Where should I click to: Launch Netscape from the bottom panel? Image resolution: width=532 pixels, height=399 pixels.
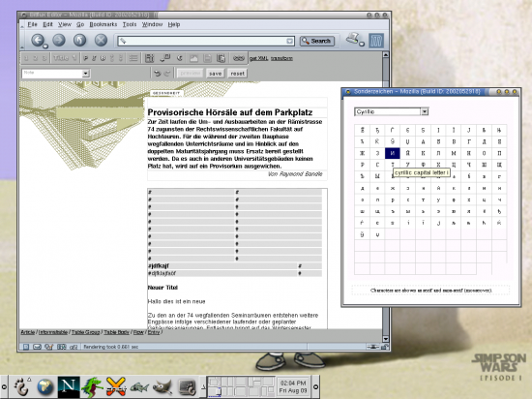point(69,386)
